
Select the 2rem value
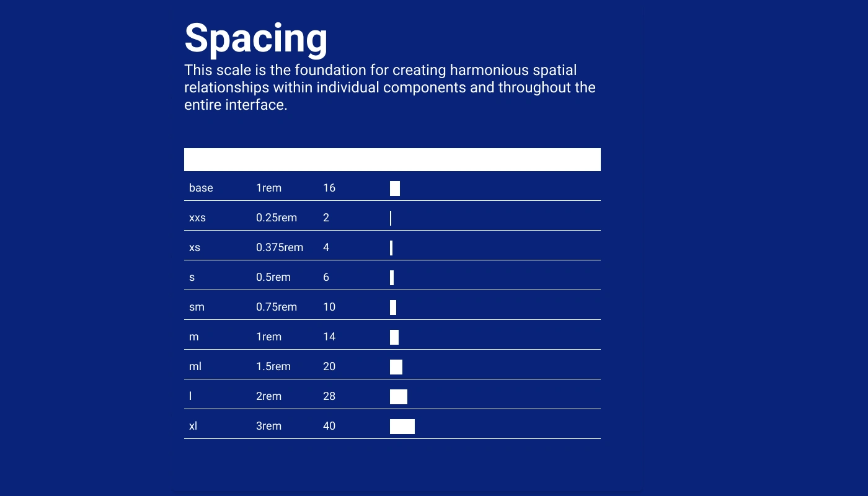(268, 396)
